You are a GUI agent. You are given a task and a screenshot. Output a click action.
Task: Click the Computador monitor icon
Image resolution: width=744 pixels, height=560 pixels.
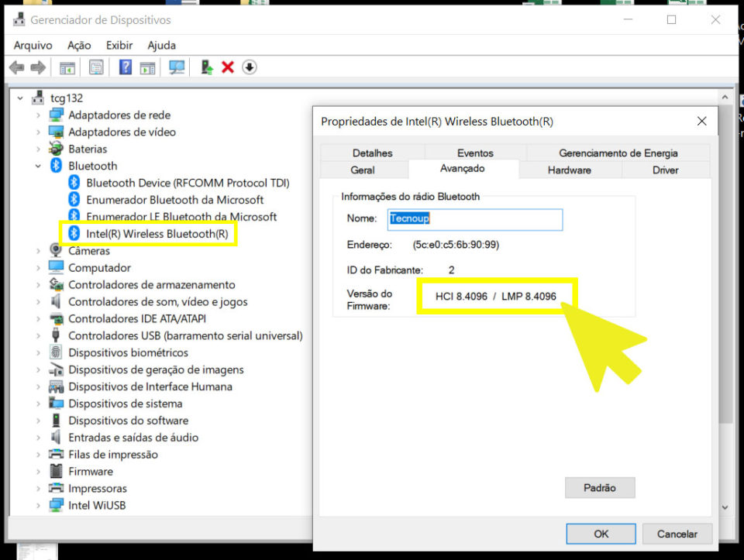click(x=56, y=267)
